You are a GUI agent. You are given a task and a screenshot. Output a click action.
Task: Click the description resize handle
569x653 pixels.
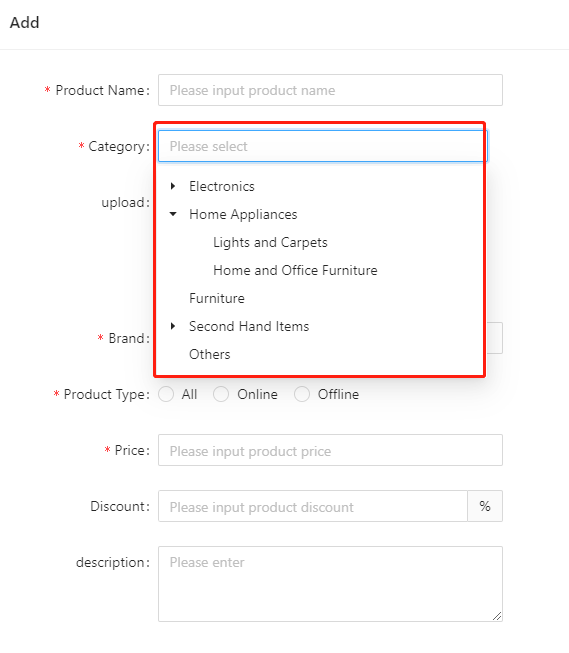coord(497,616)
